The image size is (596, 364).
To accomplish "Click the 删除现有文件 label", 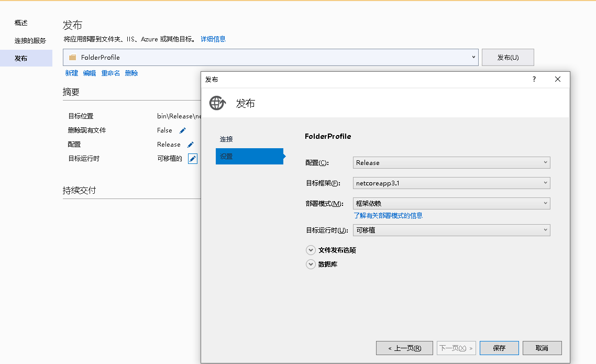I will click(x=87, y=130).
